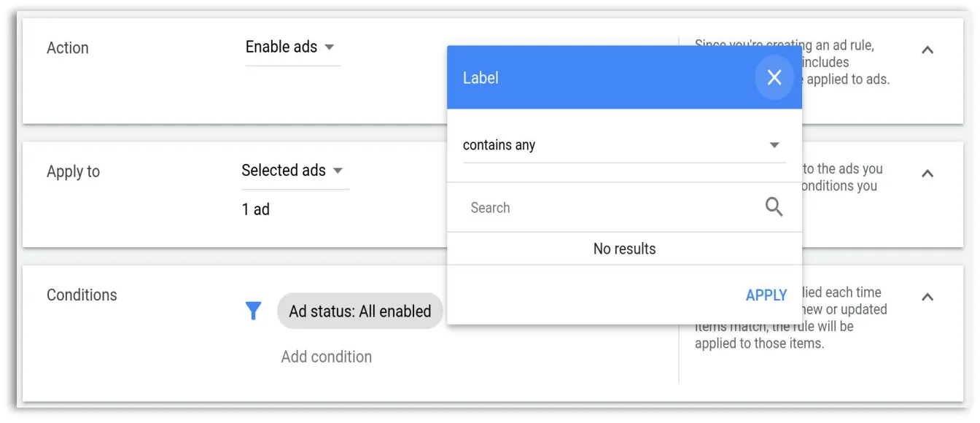The width and height of the screenshot is (980, 423).
Task: Open the Selected ads dropdown
Action: pyautogui.click(x=295, y=171)
